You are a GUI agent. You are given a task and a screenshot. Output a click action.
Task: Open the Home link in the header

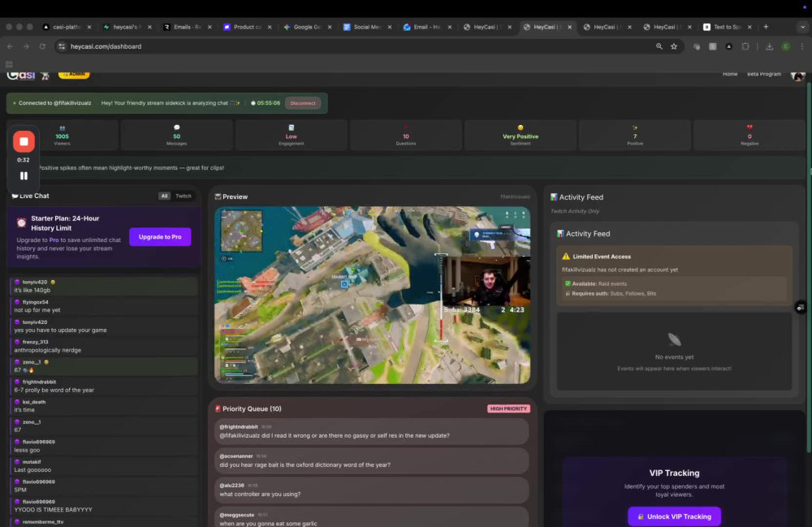[730, 74]
